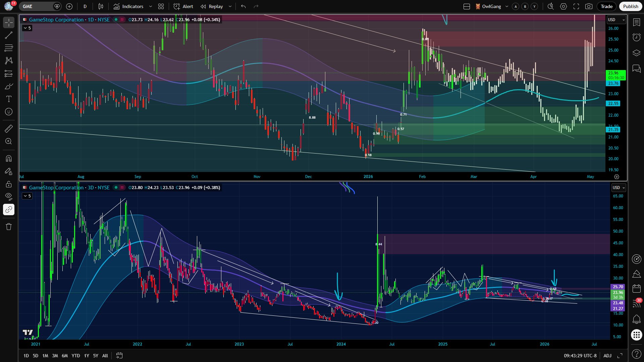Collapse the indicator legend on top chart

[27, 28]
